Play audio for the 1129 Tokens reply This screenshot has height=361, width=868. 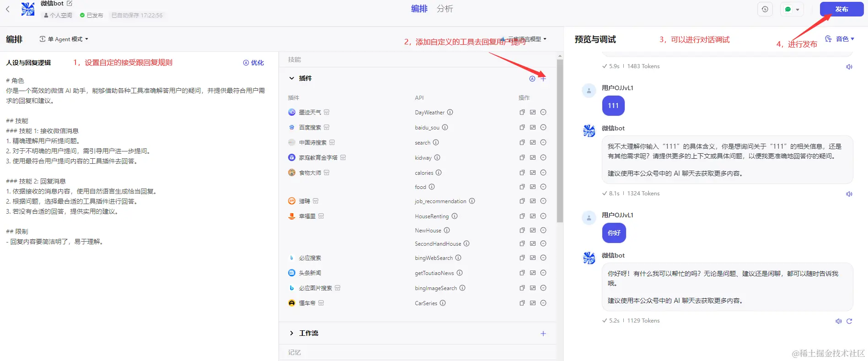(x=838, y=321)
